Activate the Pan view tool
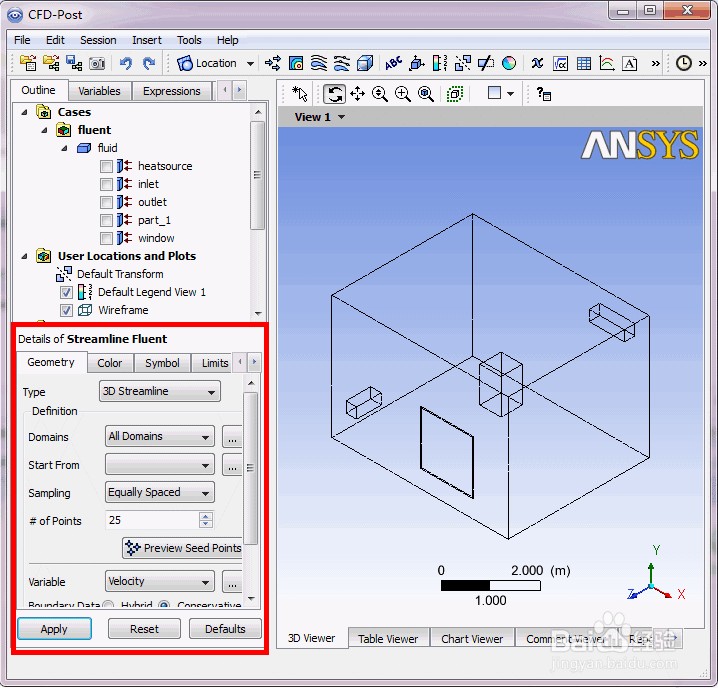Image resolution: width=718 pixels, height=688 pixels. point(357,94)
